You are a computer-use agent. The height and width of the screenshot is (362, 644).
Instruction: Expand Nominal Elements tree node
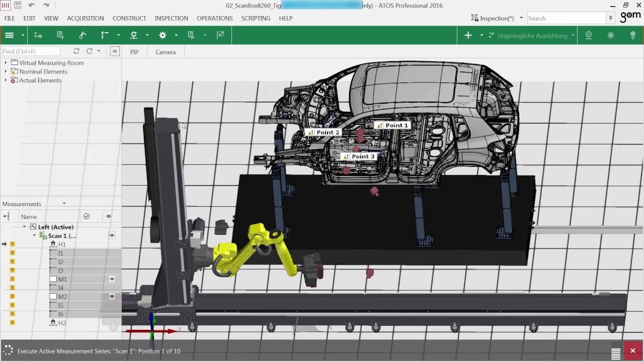coord(6,71)
